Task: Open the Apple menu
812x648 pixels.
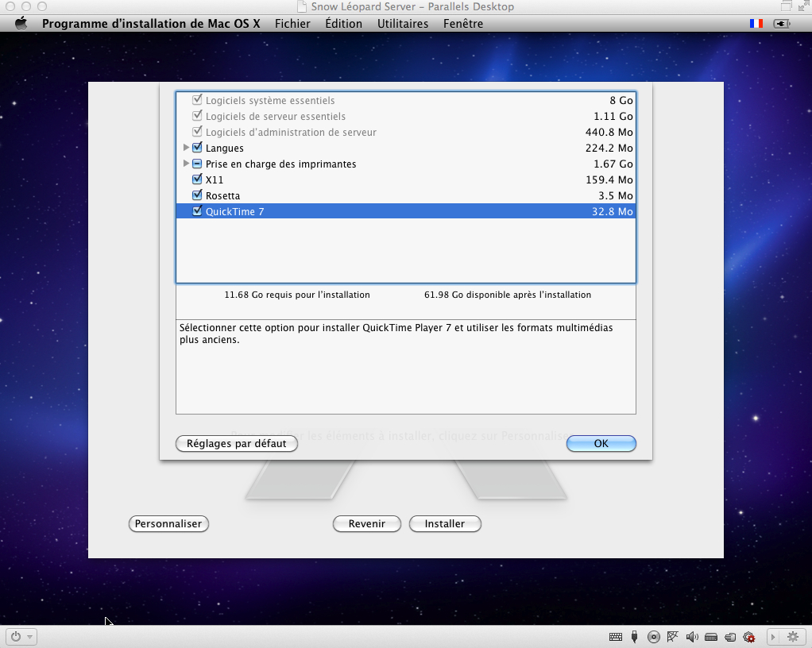Action: point(21,23)
